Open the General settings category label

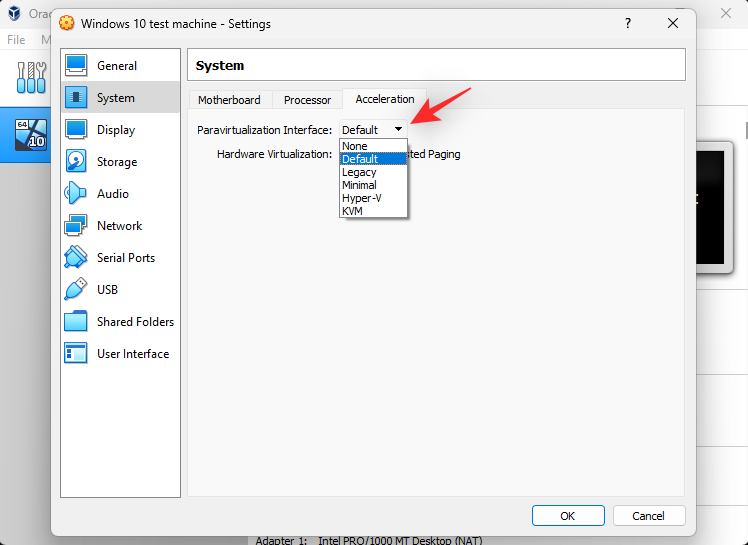(x=117, y=66)
